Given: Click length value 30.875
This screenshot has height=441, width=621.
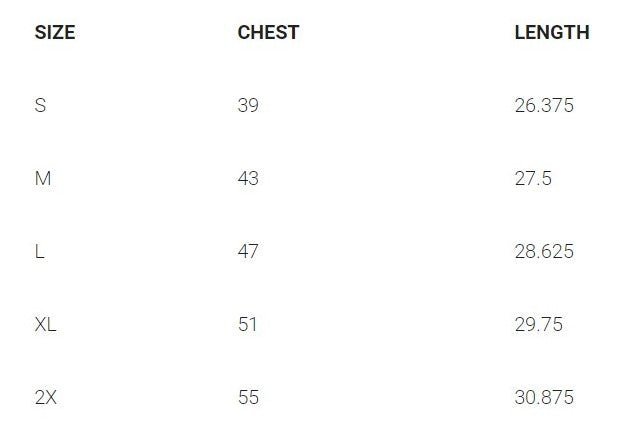Looking at the screenshot, I should coord(544,397).
